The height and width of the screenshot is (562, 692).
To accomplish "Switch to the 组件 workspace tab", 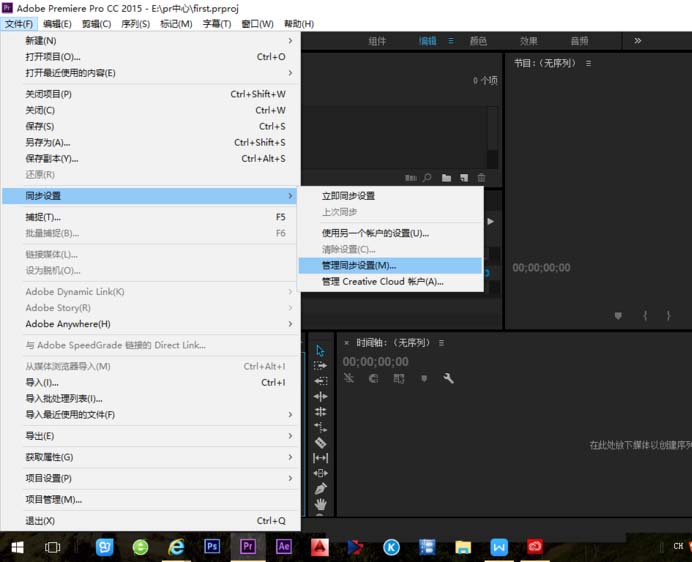I will click(x=377, y=41).
